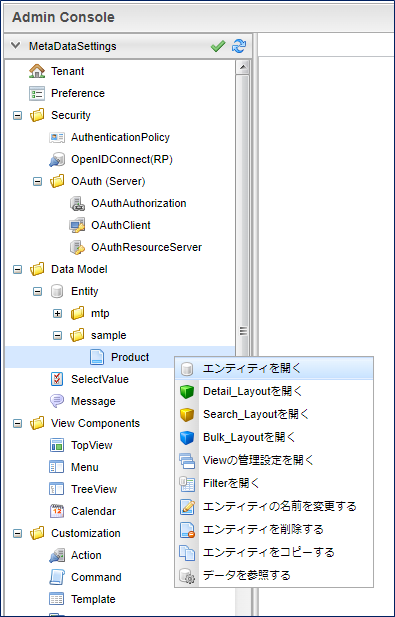Select the Command label
The width and height of the screenshot is (395, 617).
(x=96, y=578)
